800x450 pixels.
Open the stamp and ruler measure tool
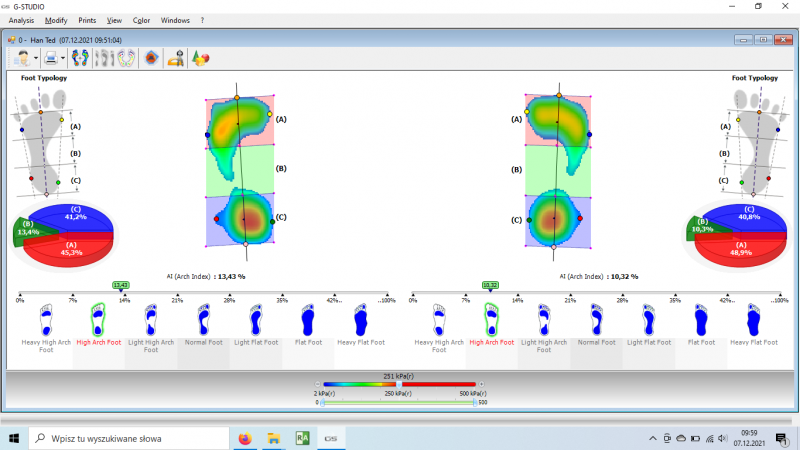coord(176,58)
